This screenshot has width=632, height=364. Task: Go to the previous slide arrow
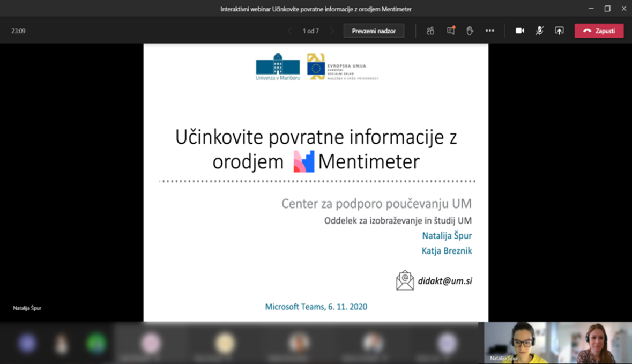point(290,31)
